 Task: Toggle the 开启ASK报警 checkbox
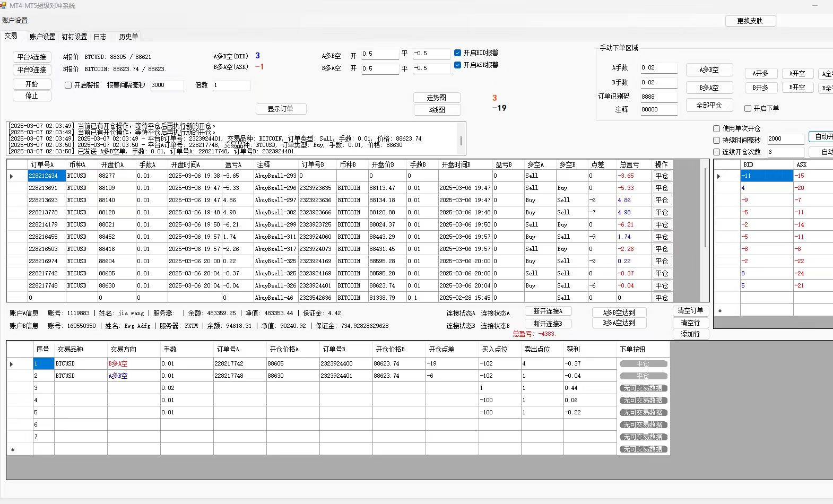(457, 65)
